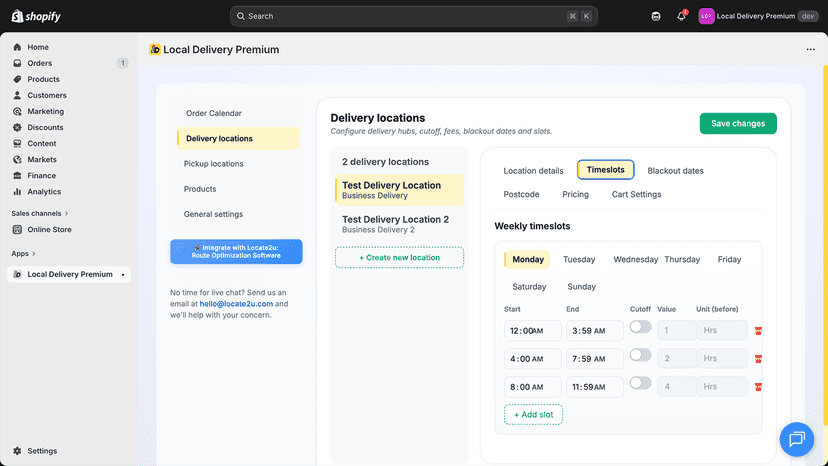828x466 pixels.
Task: Click Create new location
Action: click(x=399, y=257)
